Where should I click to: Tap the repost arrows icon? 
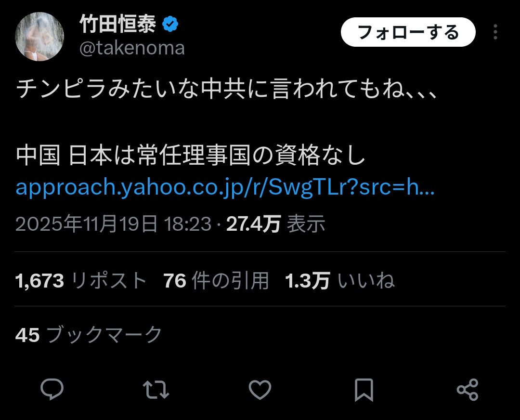[156, 390]
